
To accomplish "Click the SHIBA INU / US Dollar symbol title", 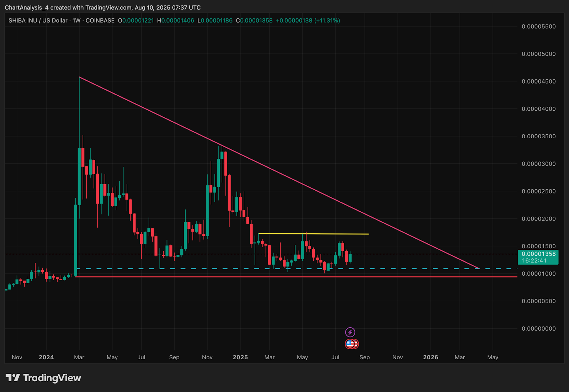I will 38,21.
